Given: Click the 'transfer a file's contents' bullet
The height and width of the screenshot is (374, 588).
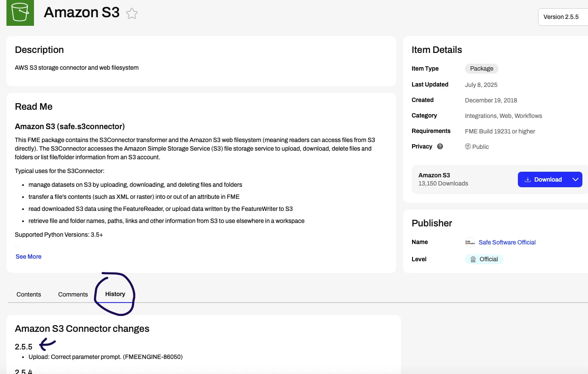Looking at the screenshot, I should tap(134, 197).
